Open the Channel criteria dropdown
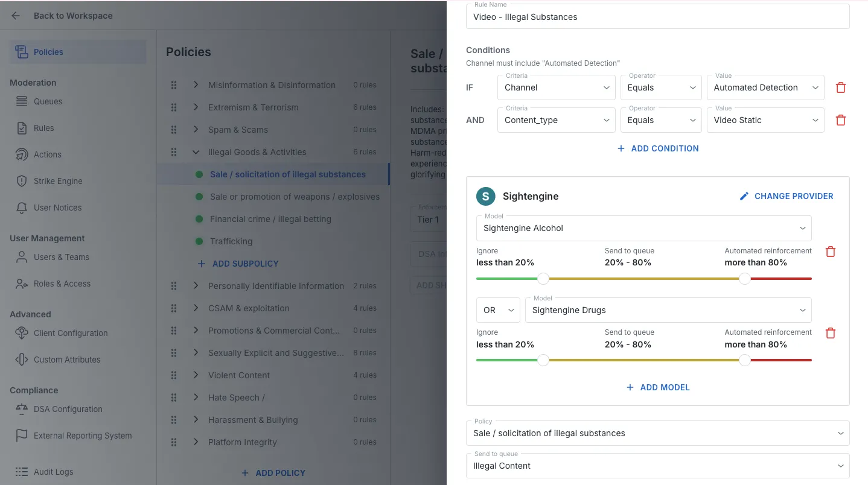 tap(556, 87)
